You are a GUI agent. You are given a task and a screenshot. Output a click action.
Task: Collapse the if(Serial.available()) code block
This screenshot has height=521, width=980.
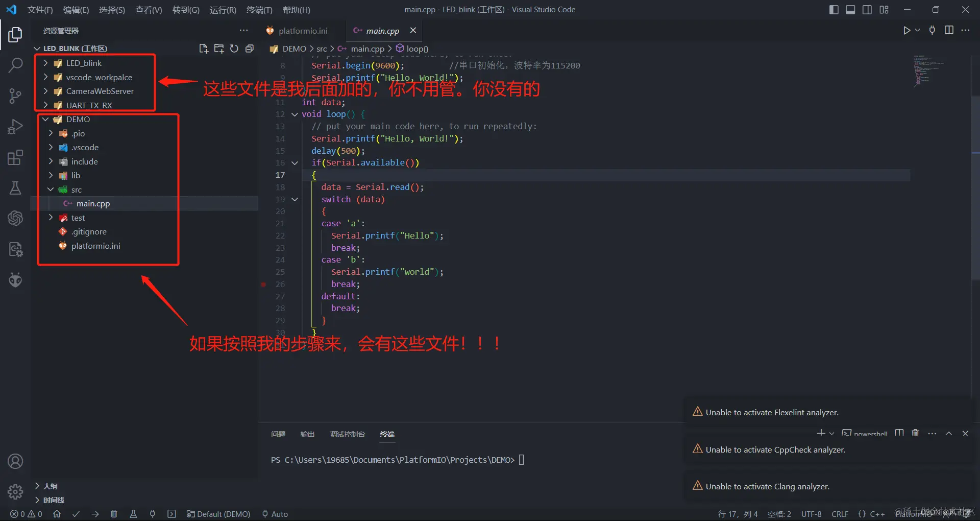[x=295, y=162]
